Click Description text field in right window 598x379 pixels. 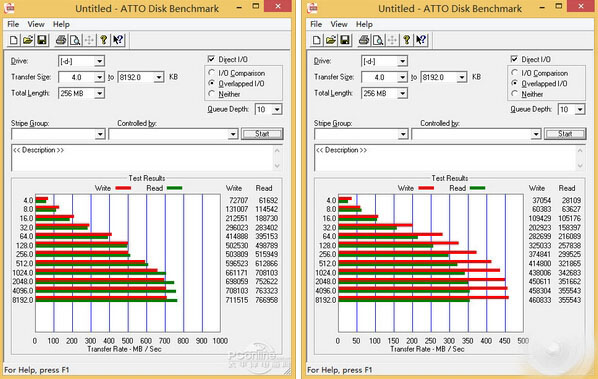pyautogui.click(x=445, y=158)
